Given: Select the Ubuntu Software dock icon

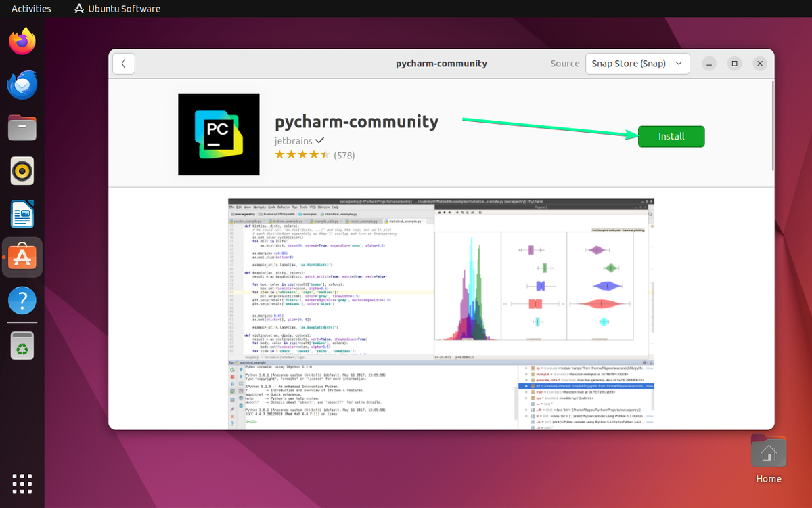Looking at the screenshot, I should (x=22, y=257).
